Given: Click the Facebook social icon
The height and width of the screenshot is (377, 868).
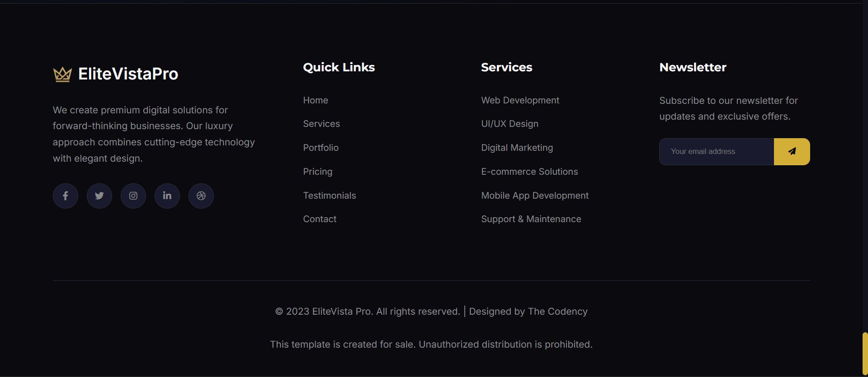Looking at the screenshot, I should click(66, 196).
